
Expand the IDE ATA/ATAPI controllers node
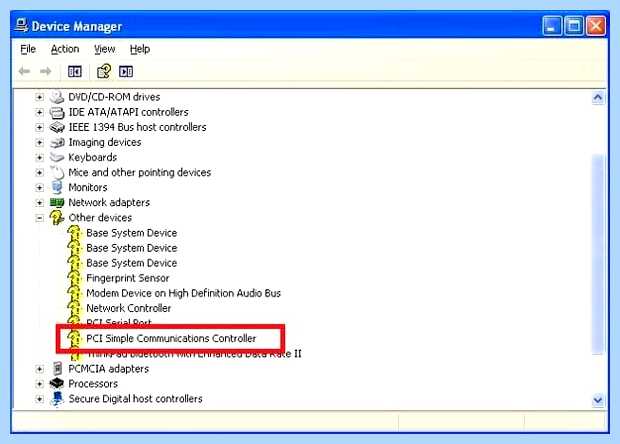[39, 112]
